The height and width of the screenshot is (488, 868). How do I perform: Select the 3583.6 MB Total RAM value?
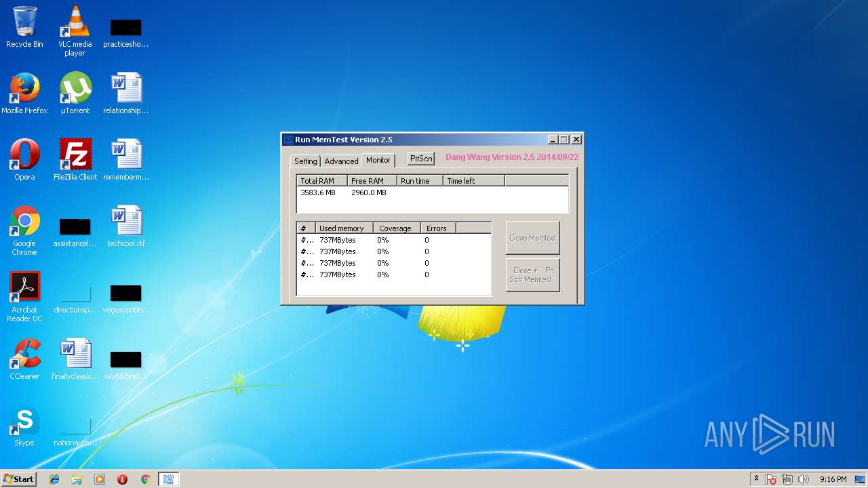[x=318, y=192]
